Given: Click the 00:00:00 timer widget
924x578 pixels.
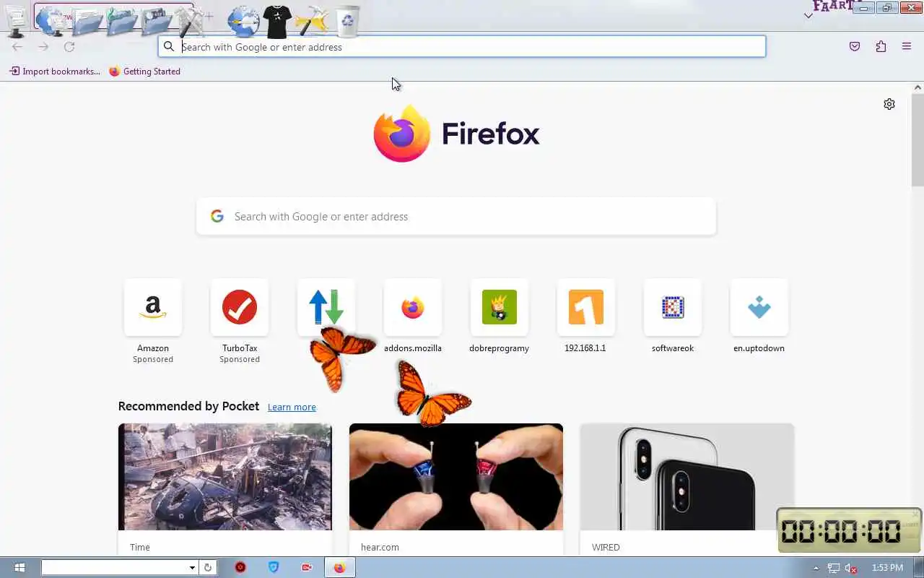Looking at the screenshot, I should 850,531.
